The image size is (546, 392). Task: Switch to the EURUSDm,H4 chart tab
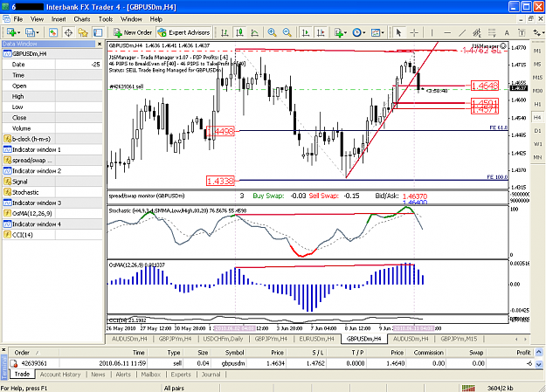point(316,339)
